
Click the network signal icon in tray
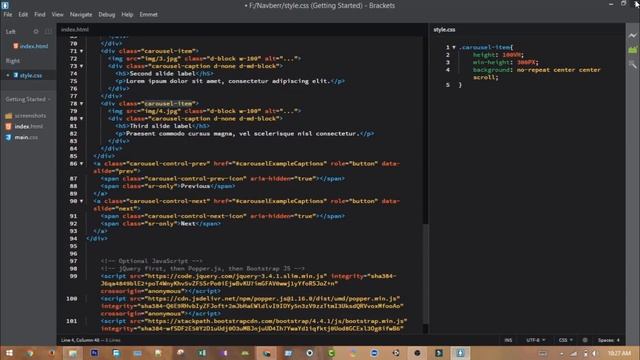coord(573,353)
